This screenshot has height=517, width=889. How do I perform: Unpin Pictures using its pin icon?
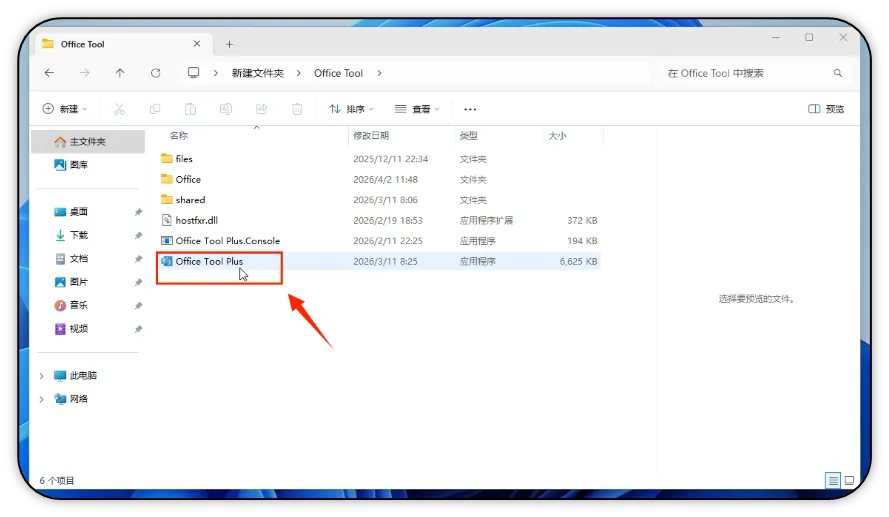(x=138, y=282)
